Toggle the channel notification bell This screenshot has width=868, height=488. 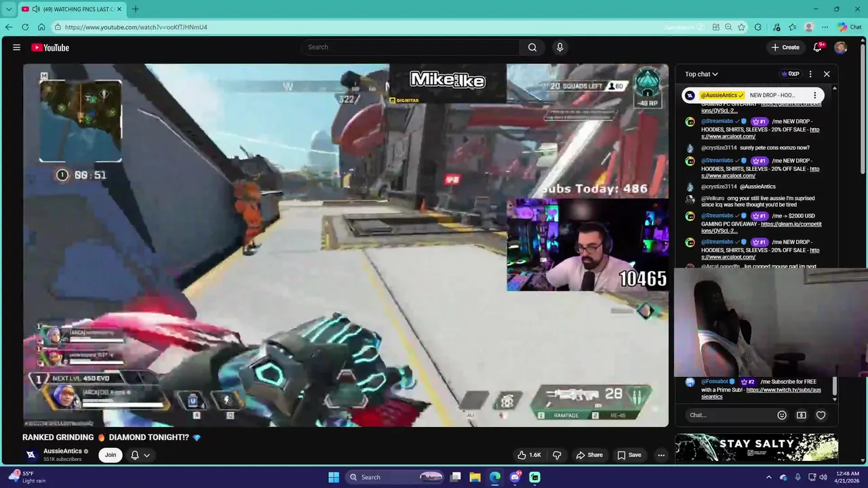pos(135,455)
